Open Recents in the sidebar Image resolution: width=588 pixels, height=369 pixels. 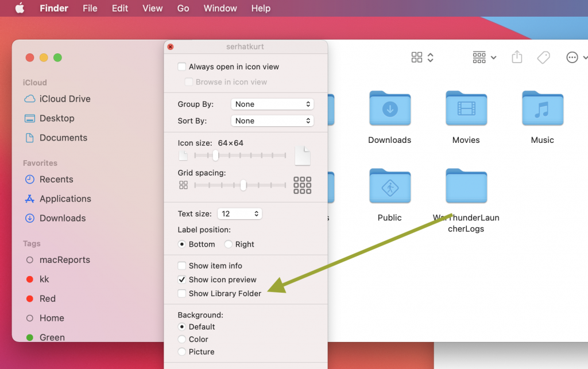click(x=49, y=180)
